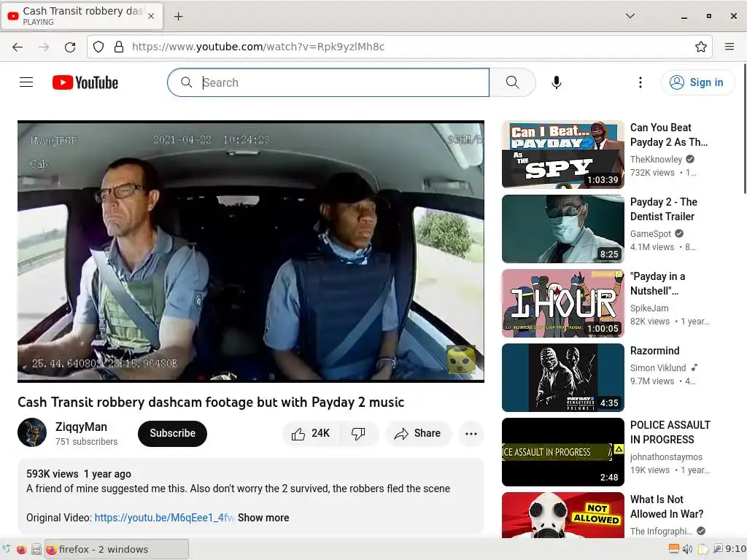Open clipboard icon in system tray

[703, 549]
